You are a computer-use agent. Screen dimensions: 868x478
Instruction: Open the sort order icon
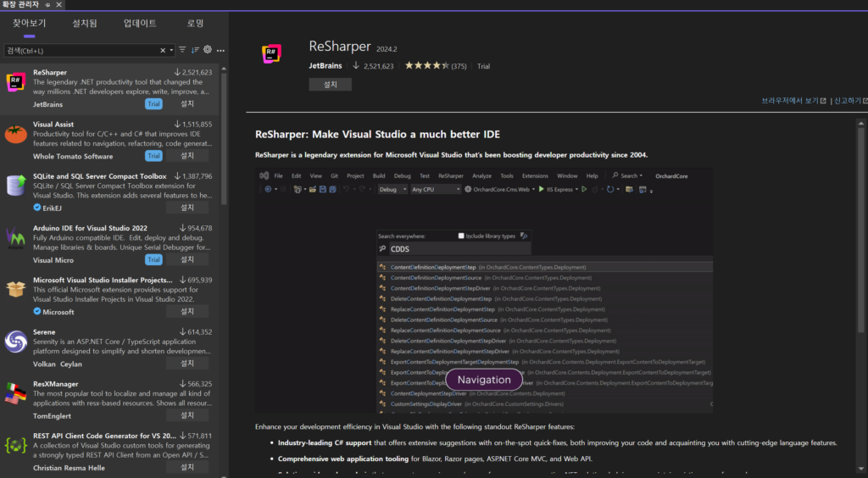tap(195, 50)
